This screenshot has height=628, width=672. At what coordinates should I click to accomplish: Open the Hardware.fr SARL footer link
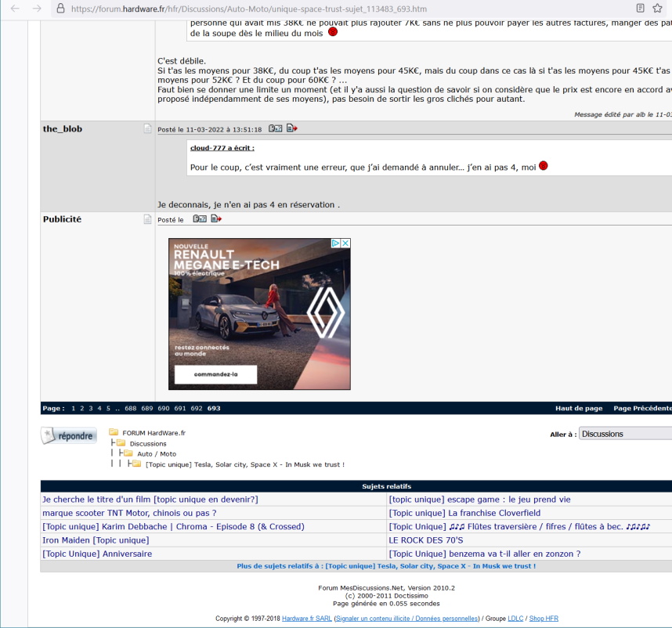[x=307, y=619]
